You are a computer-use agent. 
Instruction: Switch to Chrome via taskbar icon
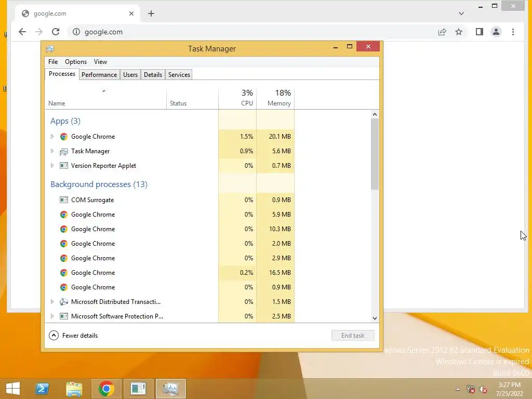point(106,389)
